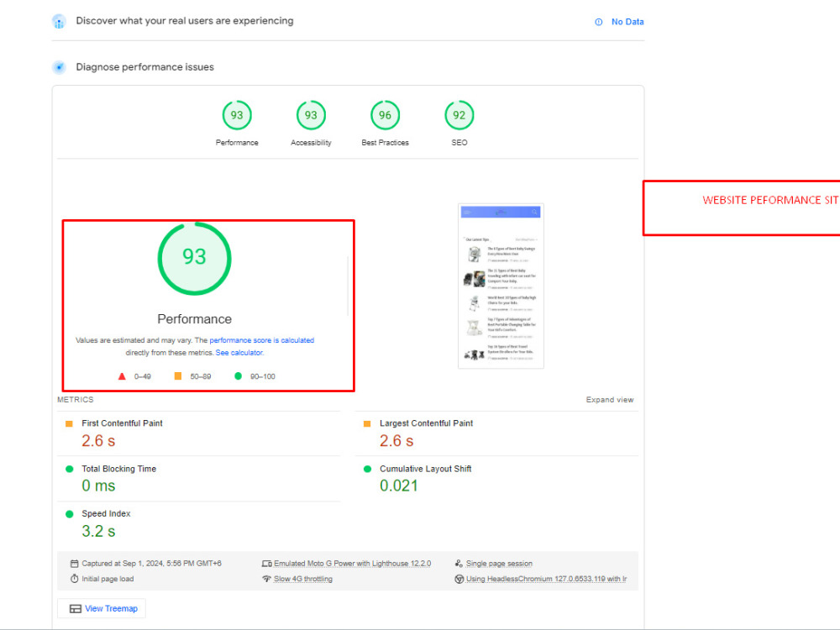This screenshot has height=630, width=840.
Task: Click the real users experience icon
Action: click(59, 22)
